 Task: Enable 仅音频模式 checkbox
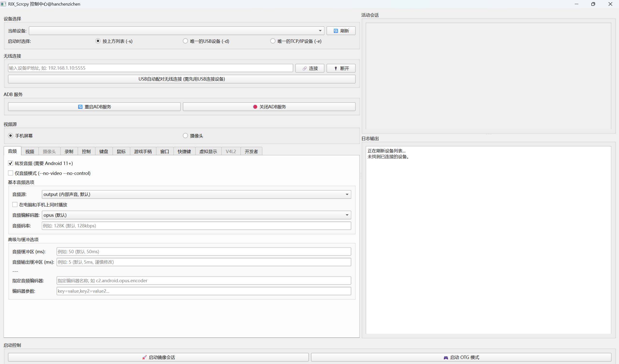pyautogui.click(x=11, y=173)
